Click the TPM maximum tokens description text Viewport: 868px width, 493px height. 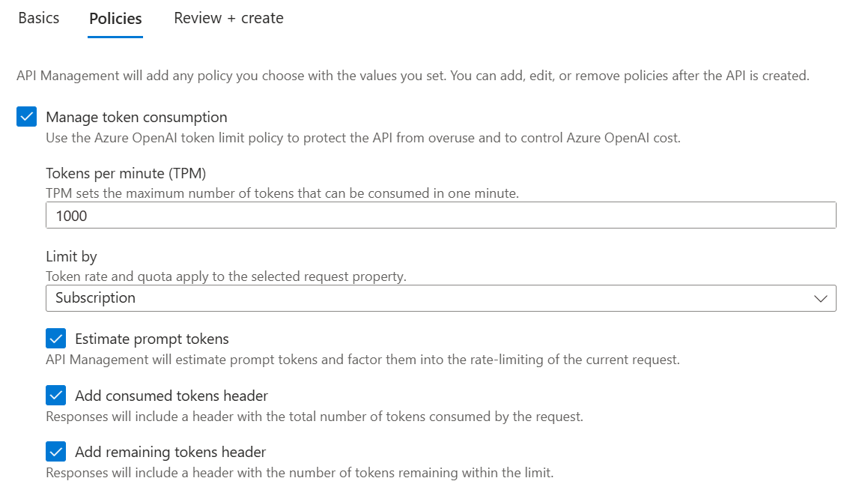[282, 193]
